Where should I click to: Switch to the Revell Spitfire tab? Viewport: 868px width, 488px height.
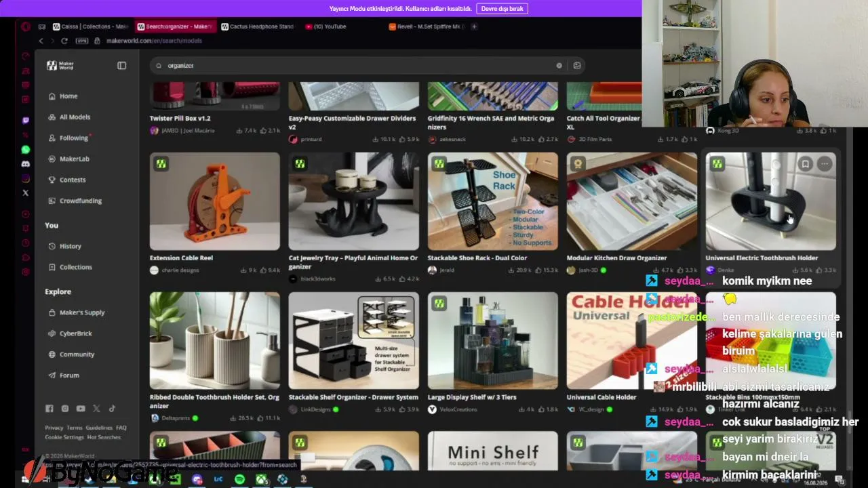click(x=426, y=26)
